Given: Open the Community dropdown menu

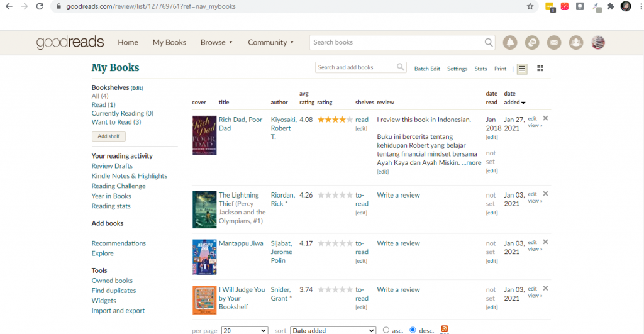Looking at the screenshot, I should (x=270, y=42).
